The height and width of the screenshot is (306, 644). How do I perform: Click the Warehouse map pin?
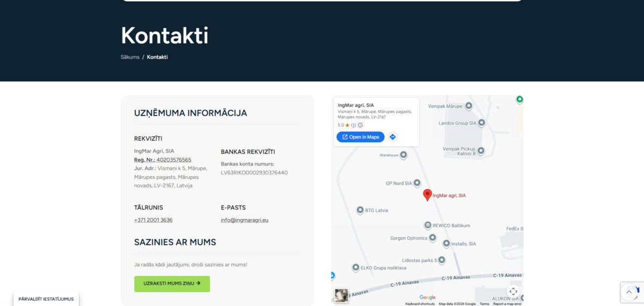[x=404, y=155]
